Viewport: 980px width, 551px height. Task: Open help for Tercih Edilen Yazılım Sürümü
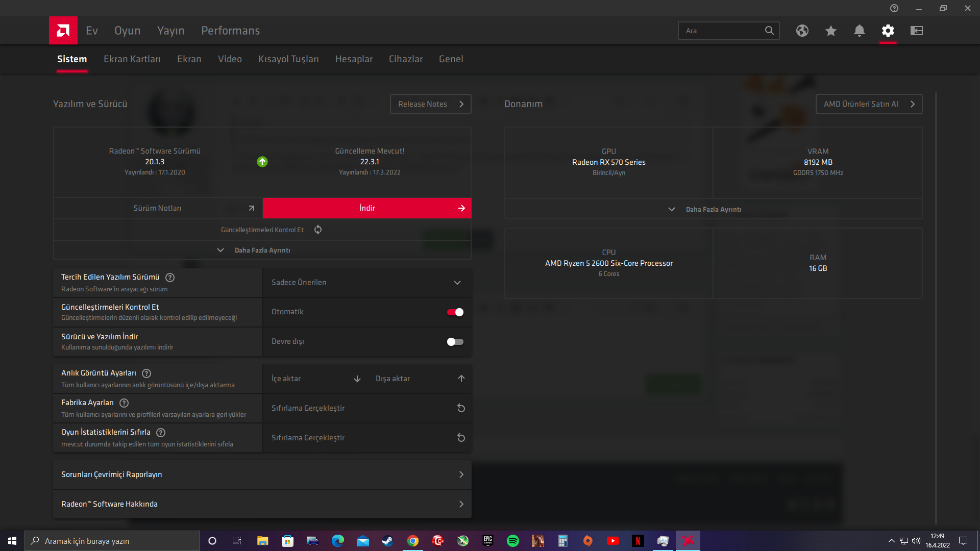pos(170,278)
